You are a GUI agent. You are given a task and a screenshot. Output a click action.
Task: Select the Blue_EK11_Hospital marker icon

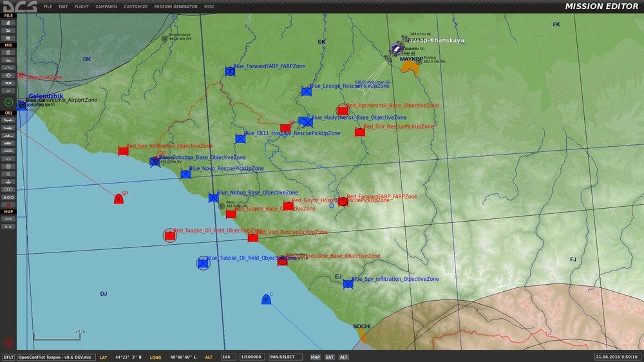(x=240, y=139)
